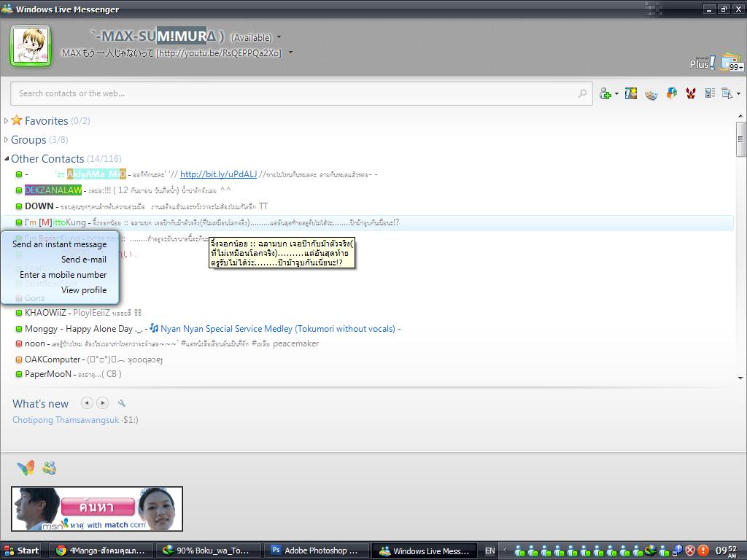Click the What's new heading
Viewport: 747px width, 560px height.
click(41, 404)
